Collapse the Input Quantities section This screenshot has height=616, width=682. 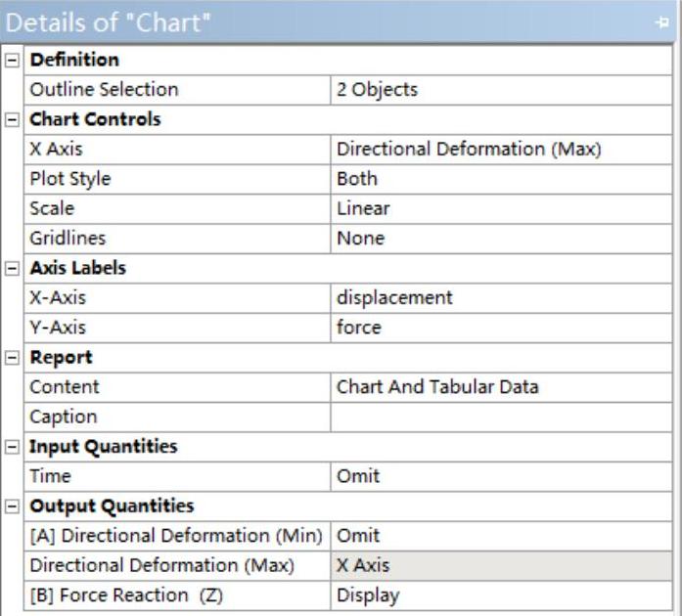(12, 447)
